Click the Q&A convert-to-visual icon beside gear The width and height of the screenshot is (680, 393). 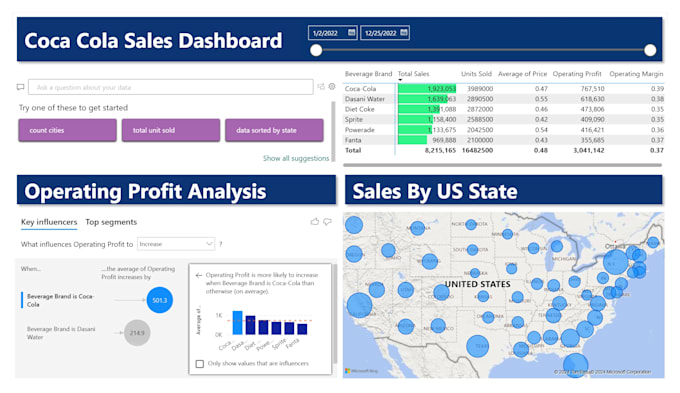tap(321, 87)
